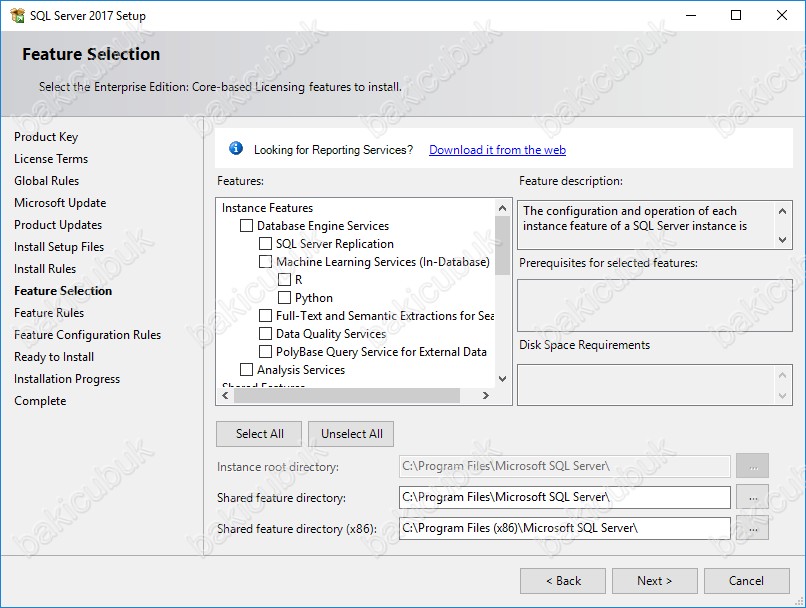Click the SQL Server Setup title bar icon
Viewport: 806px width, 608px height.
click(x=17, y=15)
